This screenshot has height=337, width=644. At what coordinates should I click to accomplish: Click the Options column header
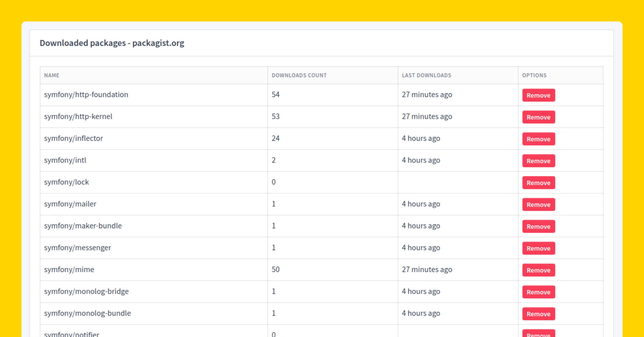pyautogui.click(x=534, y=75)
